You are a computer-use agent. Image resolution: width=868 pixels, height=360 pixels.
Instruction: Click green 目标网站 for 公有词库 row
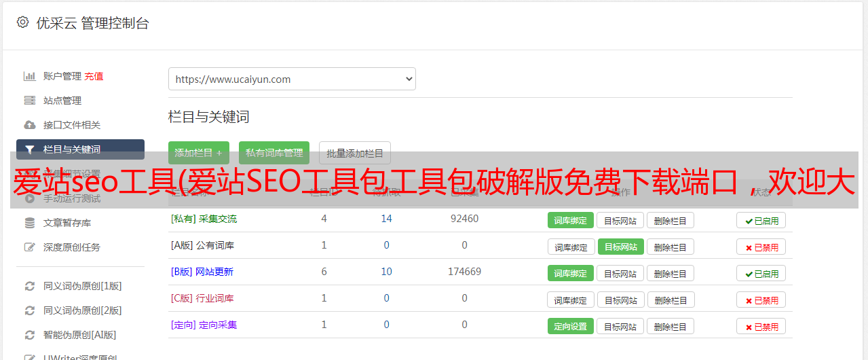pyautogui.click(x=621, y=247)
